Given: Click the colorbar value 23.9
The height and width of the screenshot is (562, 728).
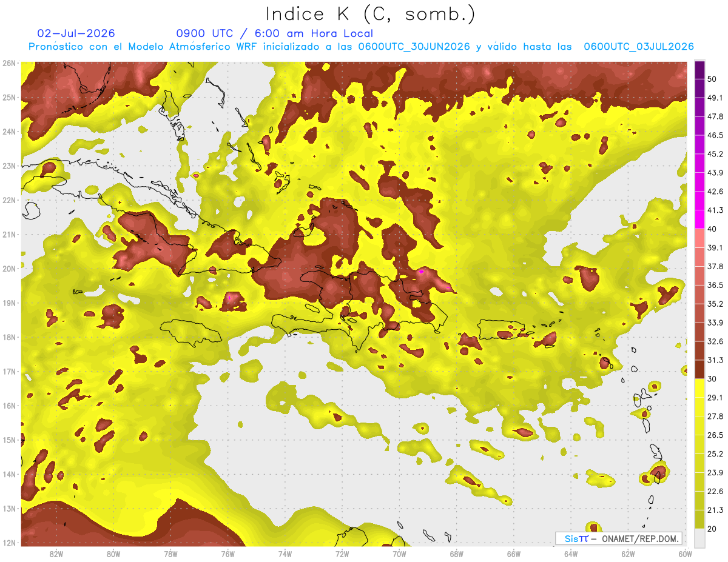Looking at the screenshot, I should point(715,473).
